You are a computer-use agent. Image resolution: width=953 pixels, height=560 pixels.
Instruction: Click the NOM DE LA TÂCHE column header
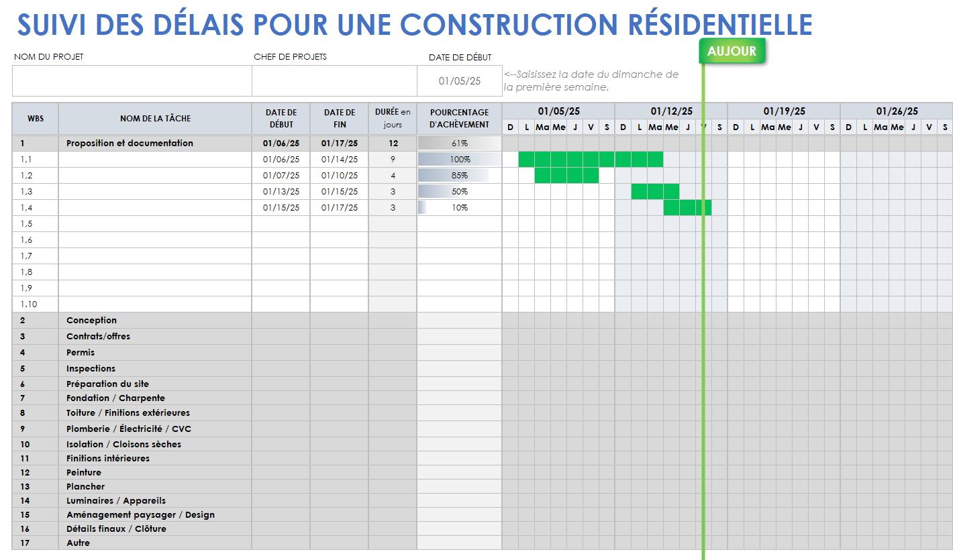(x=155, y=119)
